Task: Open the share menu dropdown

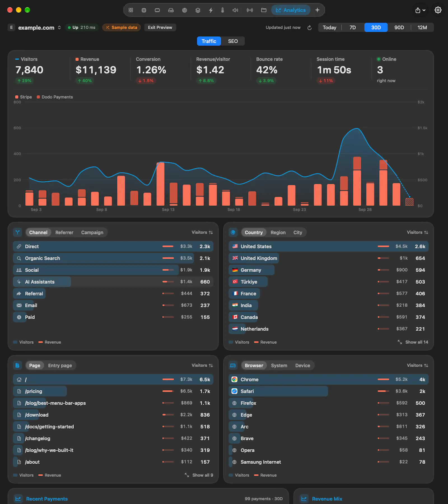Action: coord(420,10)
